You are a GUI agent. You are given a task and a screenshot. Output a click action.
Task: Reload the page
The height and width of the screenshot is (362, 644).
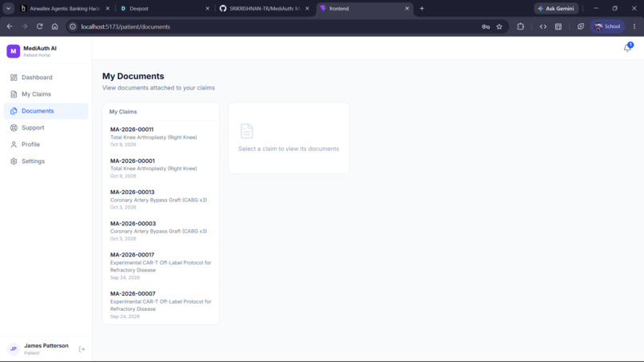coord(39,26)
